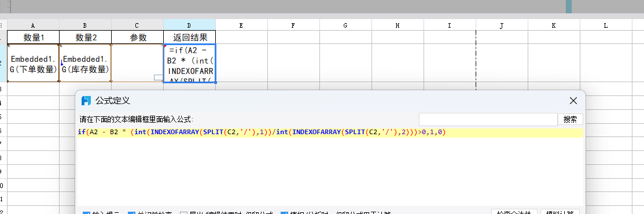
Task: Select column J header
Action: (x=502, y=25)
